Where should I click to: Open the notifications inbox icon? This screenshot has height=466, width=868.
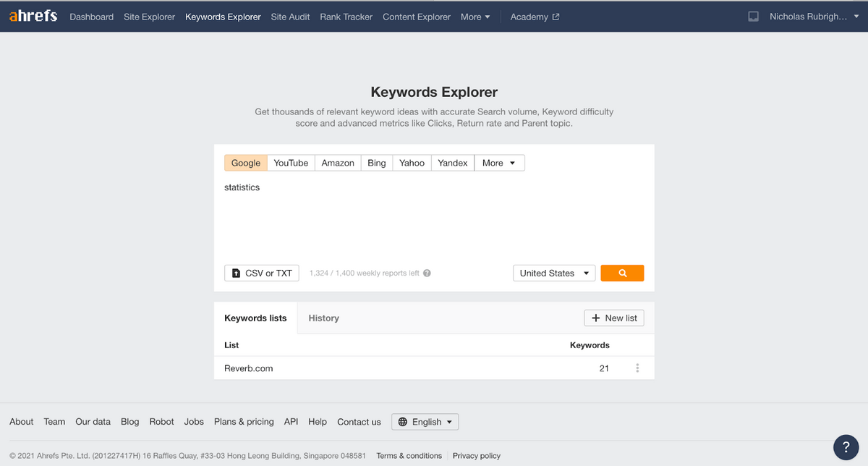click(753, 17)
